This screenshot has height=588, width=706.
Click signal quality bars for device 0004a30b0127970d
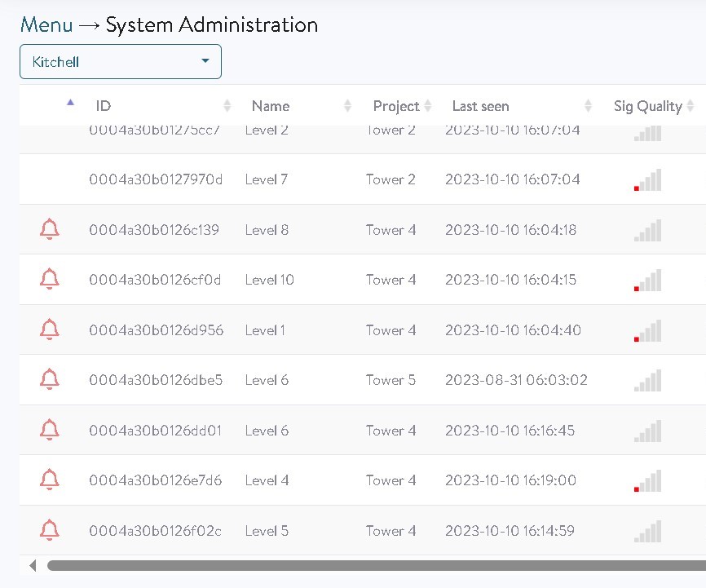tap(647, 180)
